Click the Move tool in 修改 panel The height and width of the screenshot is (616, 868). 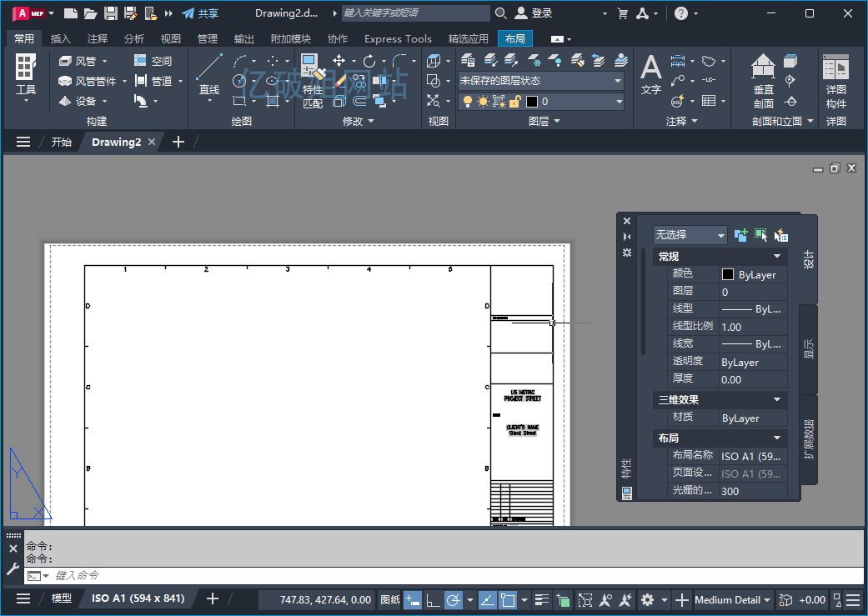[339, 61]
